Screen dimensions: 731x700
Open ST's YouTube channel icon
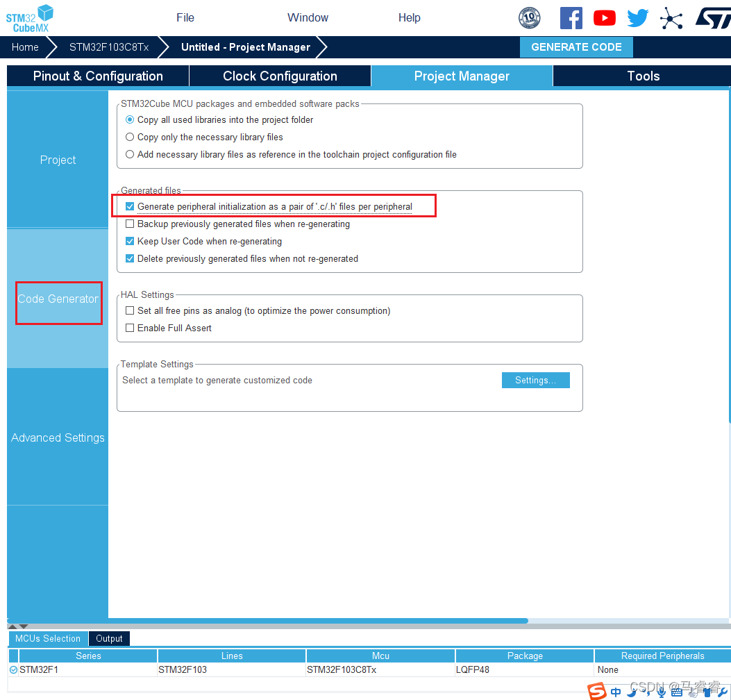[x=604, y=18]
